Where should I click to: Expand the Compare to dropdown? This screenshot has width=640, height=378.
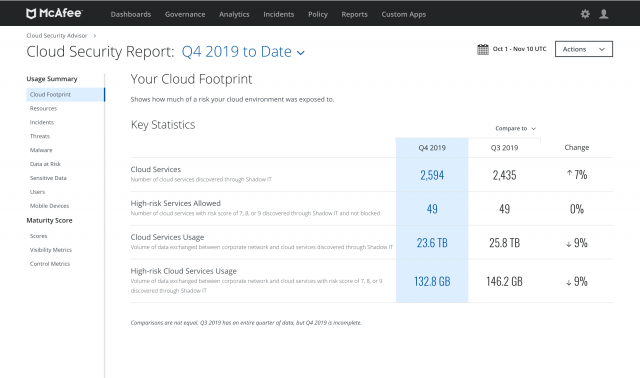[515, 128]
